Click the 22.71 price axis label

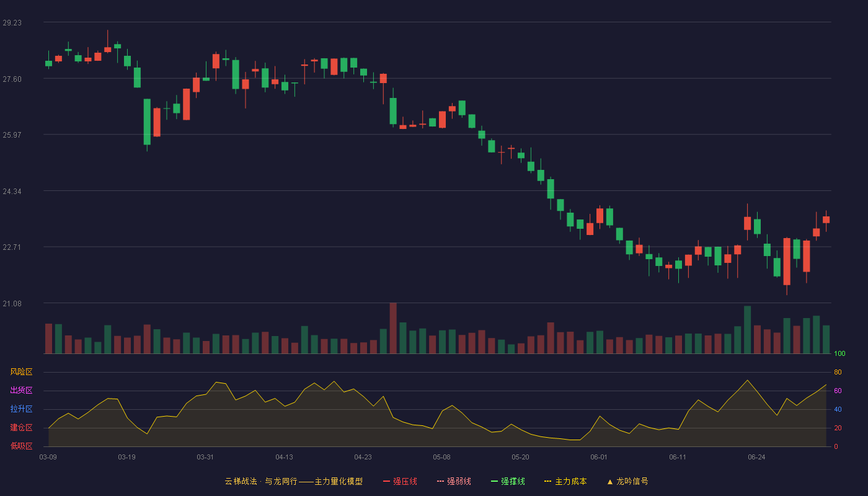coord(12,247)
